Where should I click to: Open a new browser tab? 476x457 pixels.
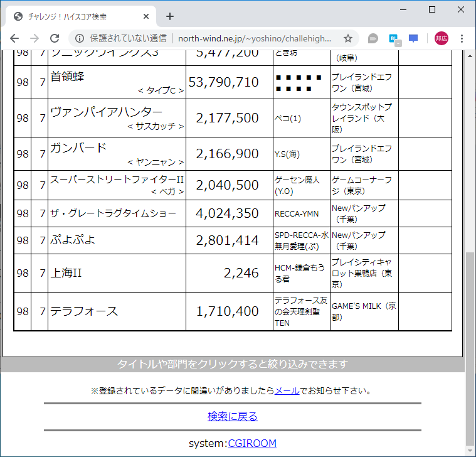[x=170, y=16]
